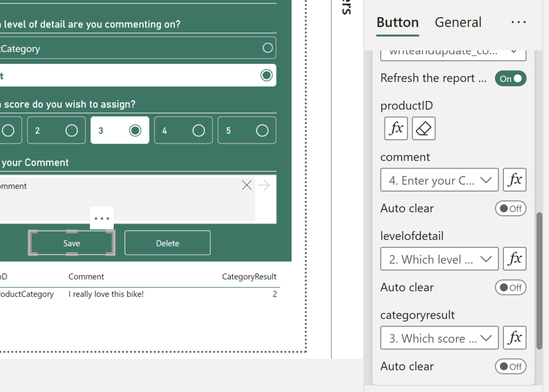
Task: Click the Delete button
Action: click(167, 243)
